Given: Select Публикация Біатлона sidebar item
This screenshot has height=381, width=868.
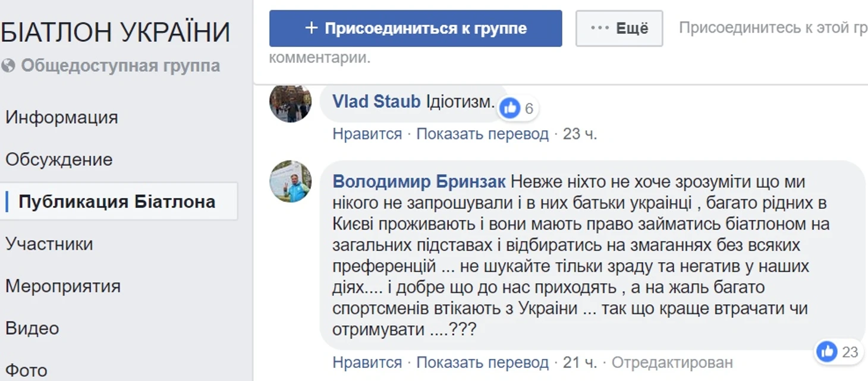Looking at the screenshot, I should click(117, 201).
